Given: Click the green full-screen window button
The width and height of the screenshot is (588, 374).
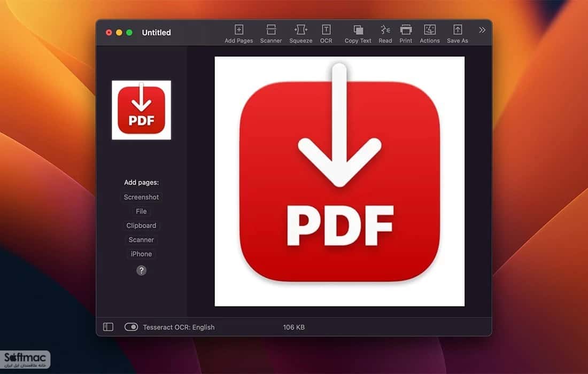Looking at the screenshot, I should [129, 33].
